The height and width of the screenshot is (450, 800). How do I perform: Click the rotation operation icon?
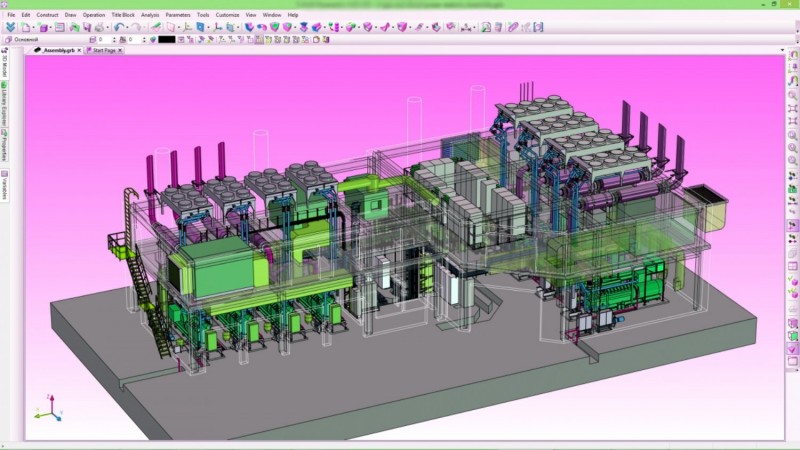pos(262,27)
